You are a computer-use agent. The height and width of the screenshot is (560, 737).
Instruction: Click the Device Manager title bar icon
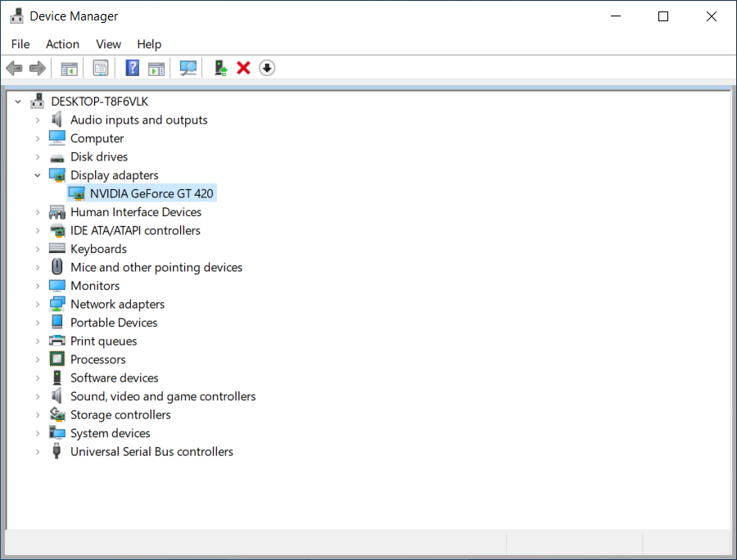click(x=16, y=16)
